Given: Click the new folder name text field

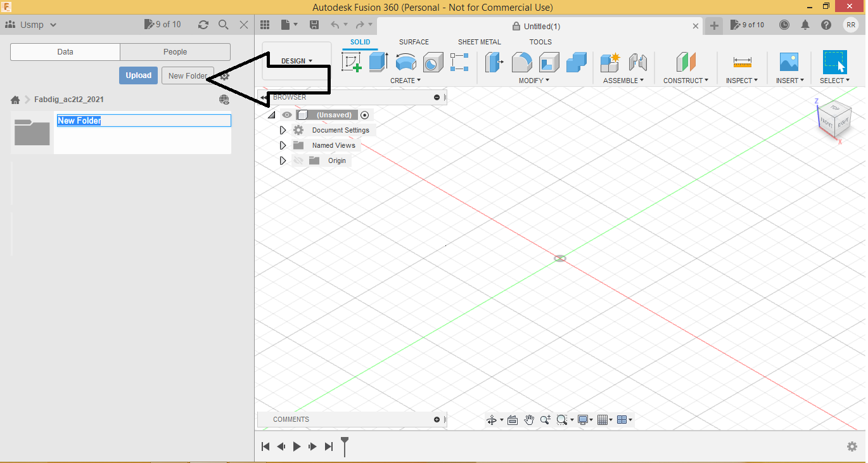Looking at the screenshot, I should tap(143, 121).
